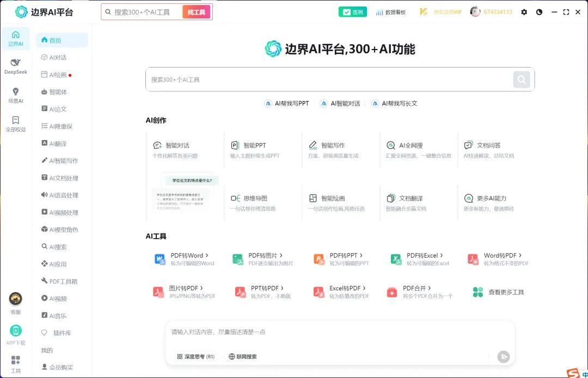This screenshot has height=378, width=588.
Task: Open the AI全网搜 card
Action: 419,150
